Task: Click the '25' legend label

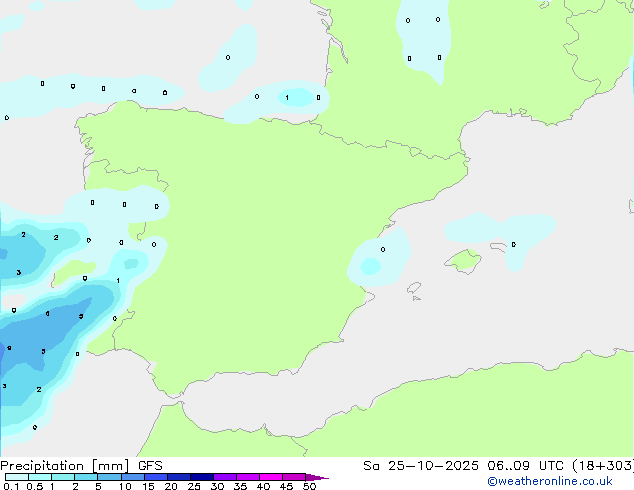Action: pos(194,486)
